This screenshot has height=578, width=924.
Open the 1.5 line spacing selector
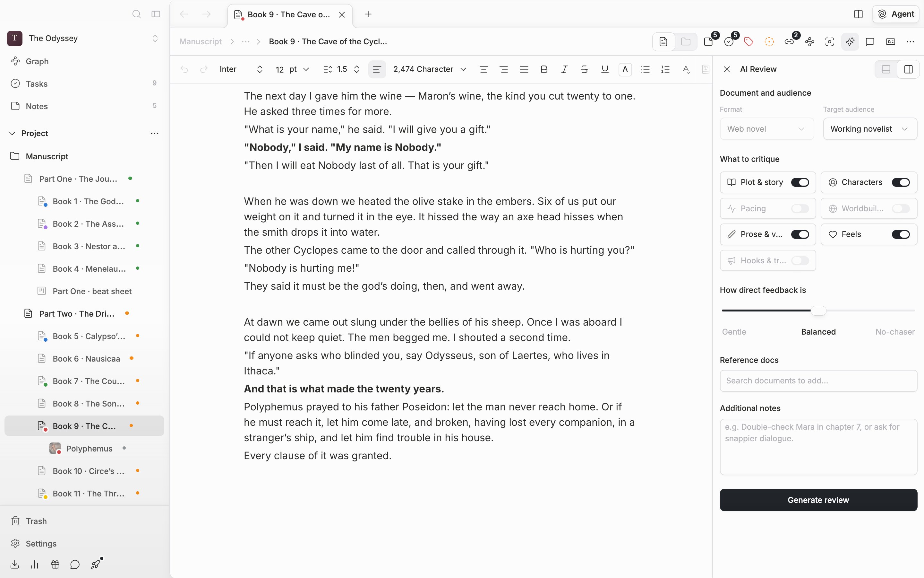pos(341,69)
